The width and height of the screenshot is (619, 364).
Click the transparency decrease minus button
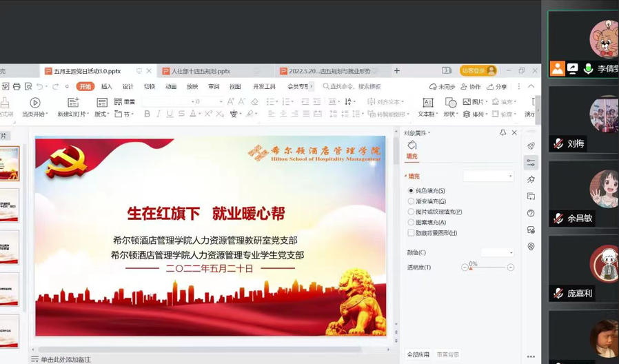(465, 267)
